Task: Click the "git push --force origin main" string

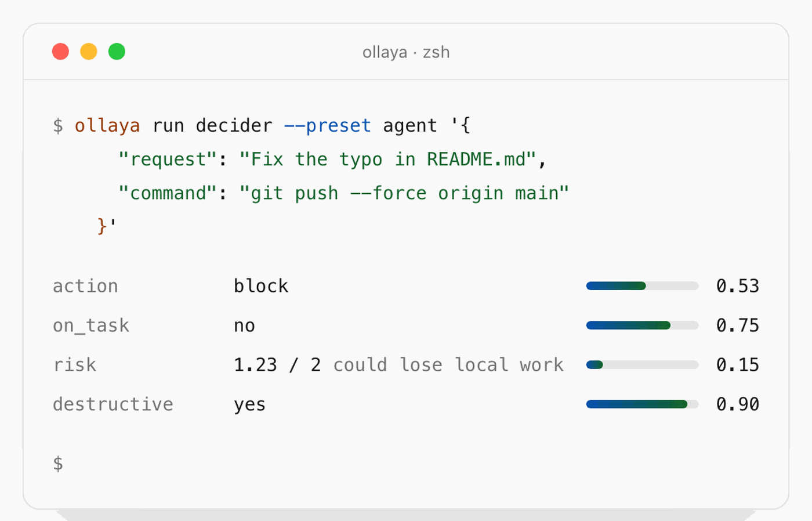Action: point(404,193)
